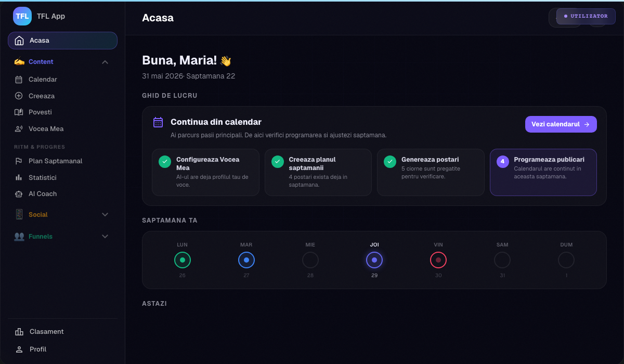Viewport: 624px width, 364px height.
Task: Select the LUN 26 day circle
Action: [182, 260]
